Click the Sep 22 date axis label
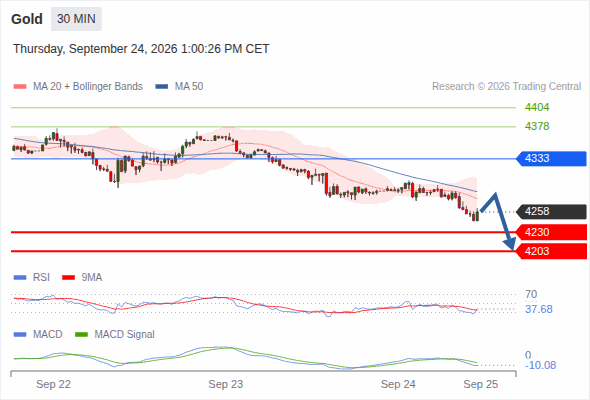This screenshot has height=400, width=590. [53, 384]
